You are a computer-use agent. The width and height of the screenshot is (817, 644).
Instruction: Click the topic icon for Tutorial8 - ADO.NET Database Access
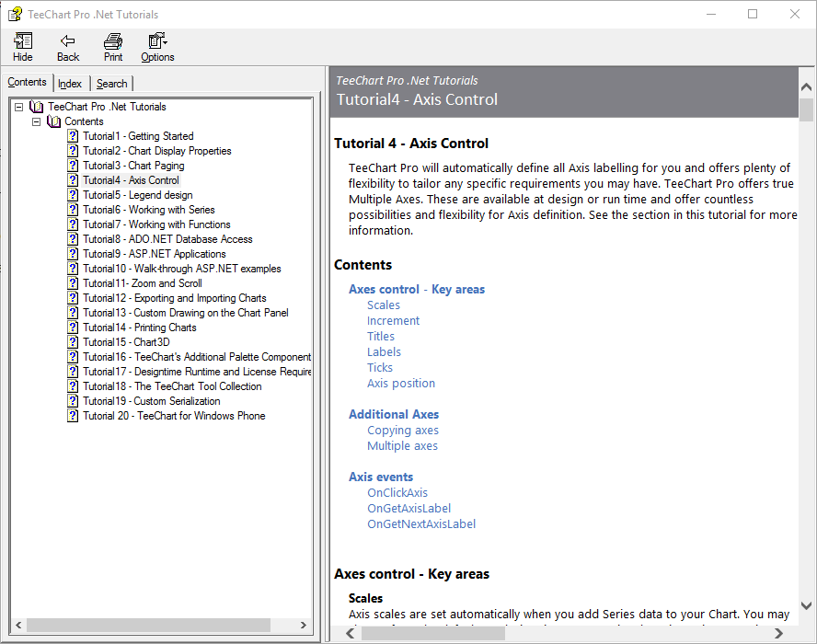(73, 239)
